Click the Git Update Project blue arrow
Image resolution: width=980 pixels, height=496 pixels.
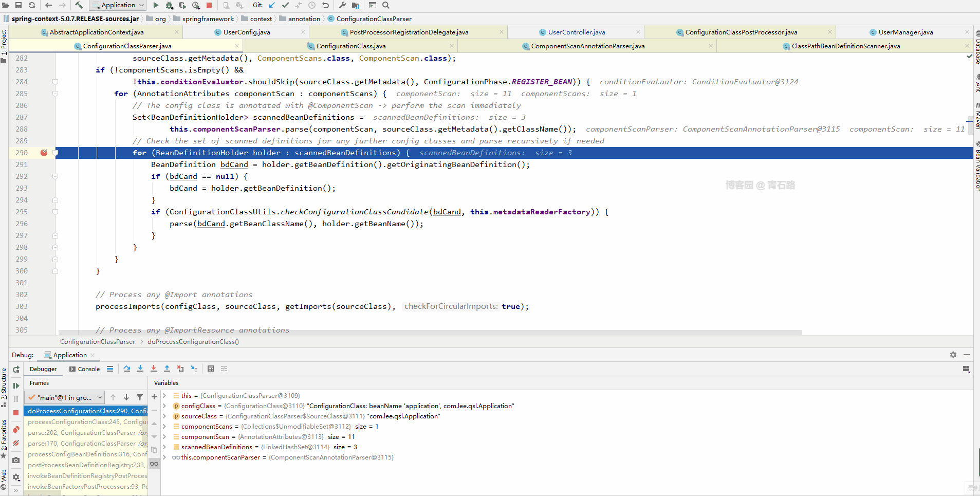click(x=272, y=5)
